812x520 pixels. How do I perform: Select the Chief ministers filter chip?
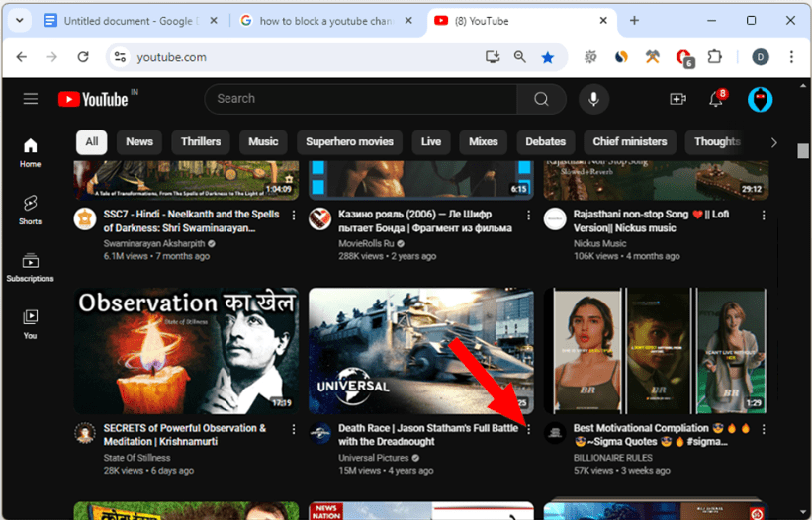pyautogui.click(x=630, y=142)
